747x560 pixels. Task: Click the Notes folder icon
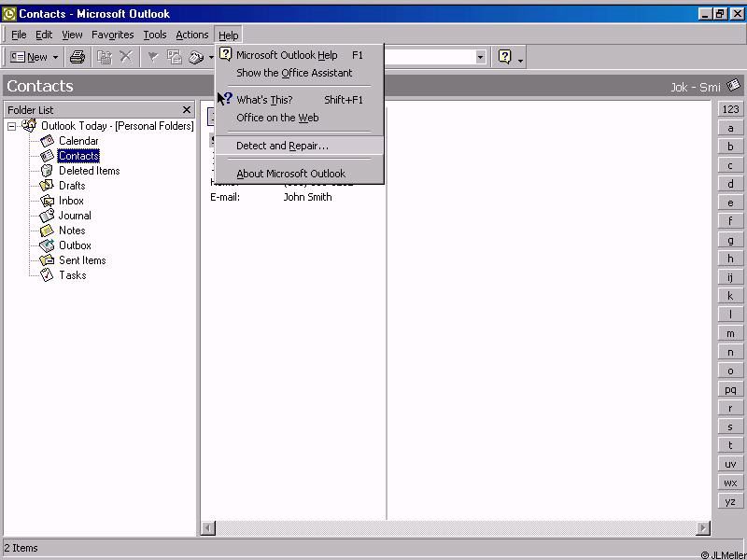point(47,231)
